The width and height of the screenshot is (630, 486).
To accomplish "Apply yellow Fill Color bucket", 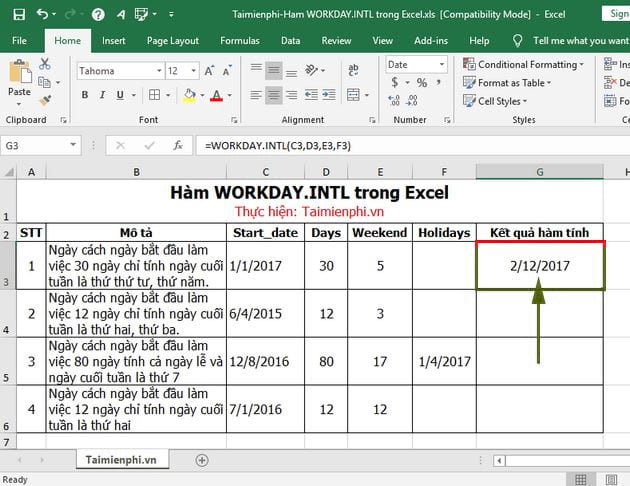I will (190, 95).
